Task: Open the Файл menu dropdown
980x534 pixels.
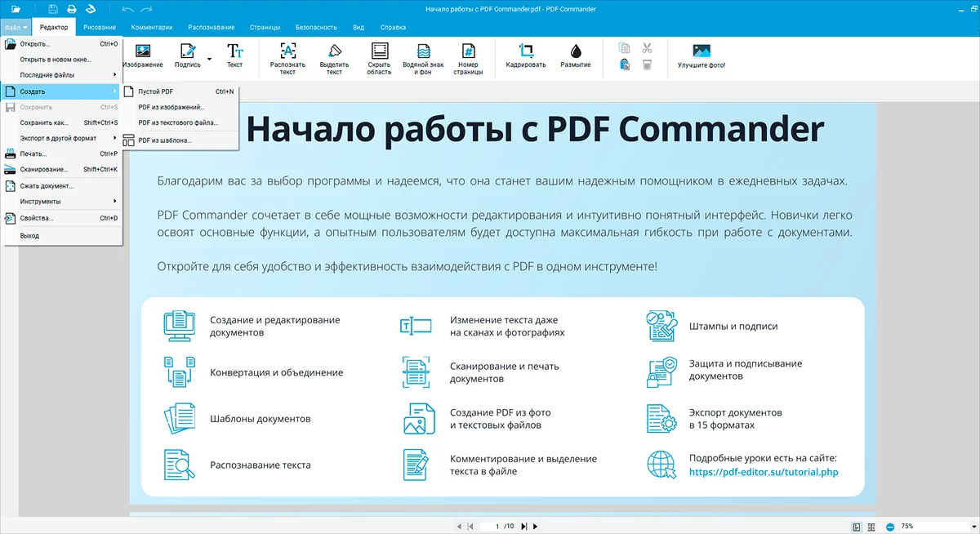Action: click(16, 27)
